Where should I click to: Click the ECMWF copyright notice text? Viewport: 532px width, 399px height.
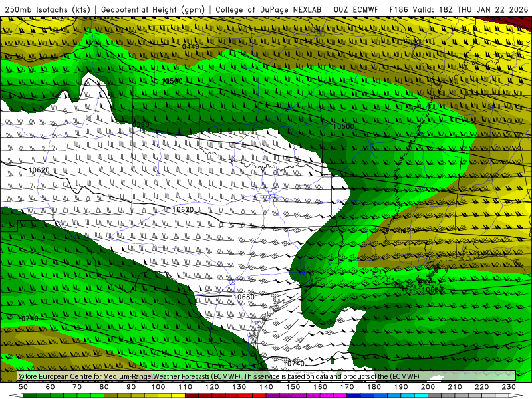click(219, 376)
